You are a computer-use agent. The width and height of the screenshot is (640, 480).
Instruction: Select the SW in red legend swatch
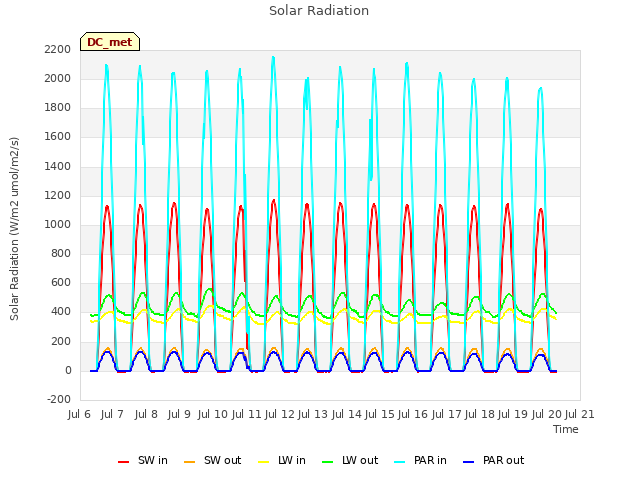123,462
